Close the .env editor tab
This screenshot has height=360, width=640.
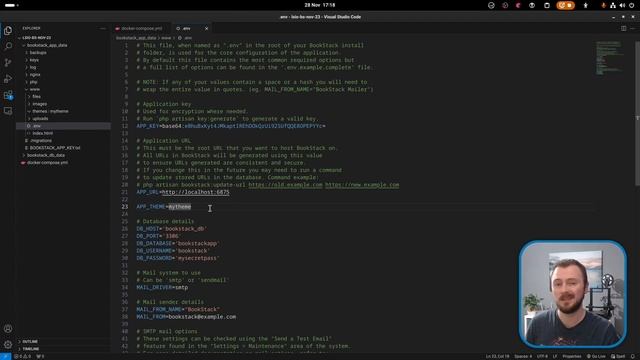[x=206, y=29]
